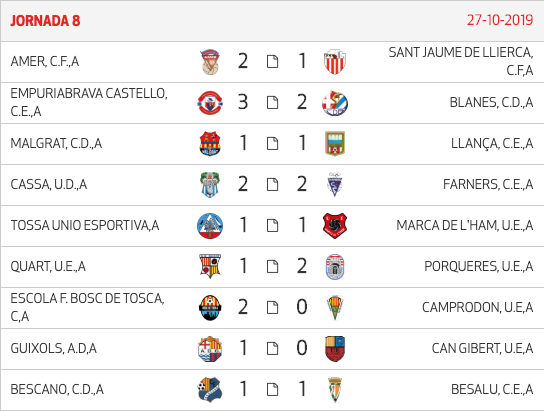Screen dimensions: 544x411
Task: Click the Bescano C.D. team crest
Action: [210, 389]
